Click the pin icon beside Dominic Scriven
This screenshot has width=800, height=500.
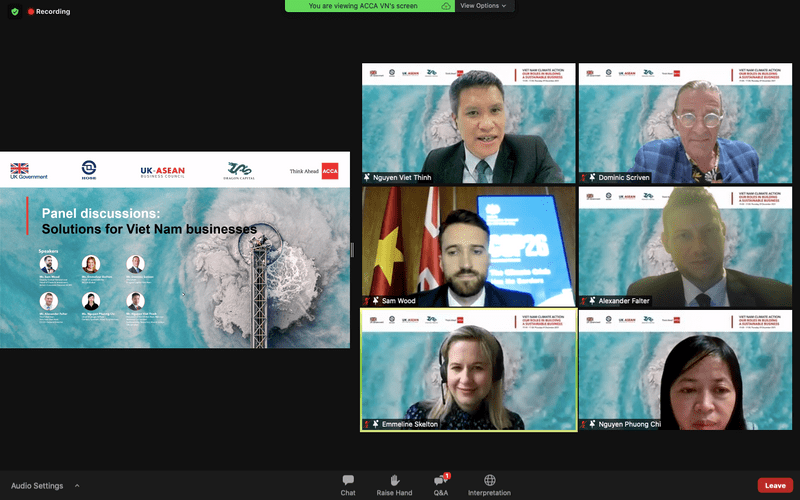590,178
